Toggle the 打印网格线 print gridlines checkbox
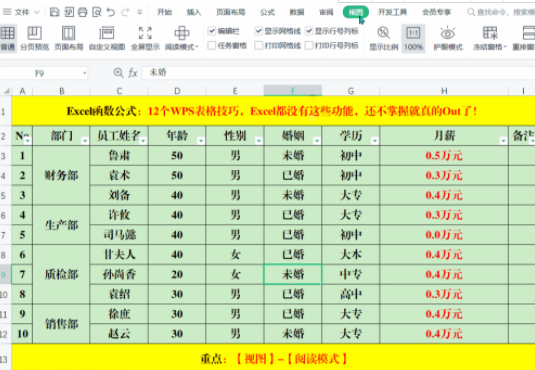Screen dimensions: 535x370 [x=259, y=45]
